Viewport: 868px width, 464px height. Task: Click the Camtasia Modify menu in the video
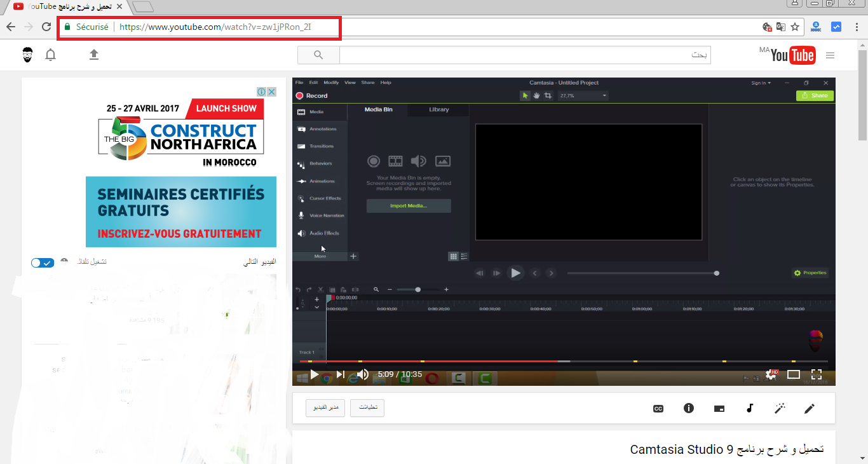click(331, 83)
